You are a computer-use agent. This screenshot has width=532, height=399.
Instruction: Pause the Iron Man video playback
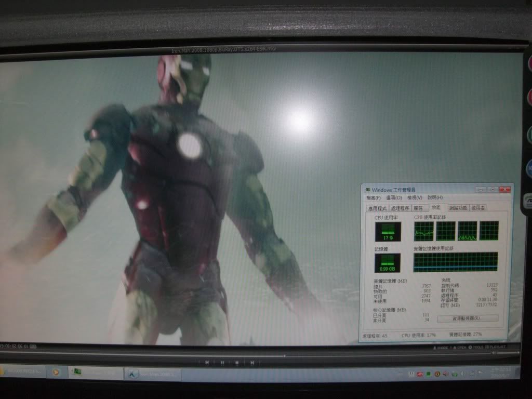point(222,362)
